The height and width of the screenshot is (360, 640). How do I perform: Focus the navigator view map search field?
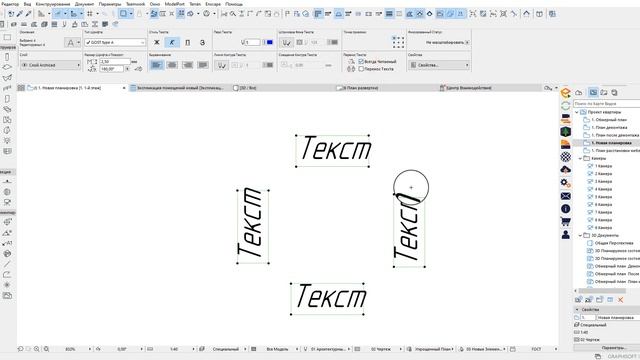pos(607,104)
